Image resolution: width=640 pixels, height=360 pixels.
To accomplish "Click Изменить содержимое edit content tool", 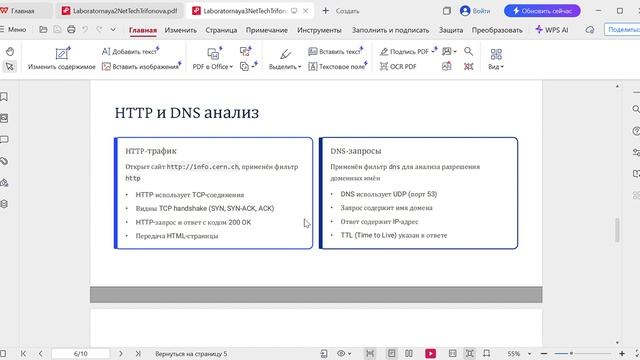I will coord(62,59).
